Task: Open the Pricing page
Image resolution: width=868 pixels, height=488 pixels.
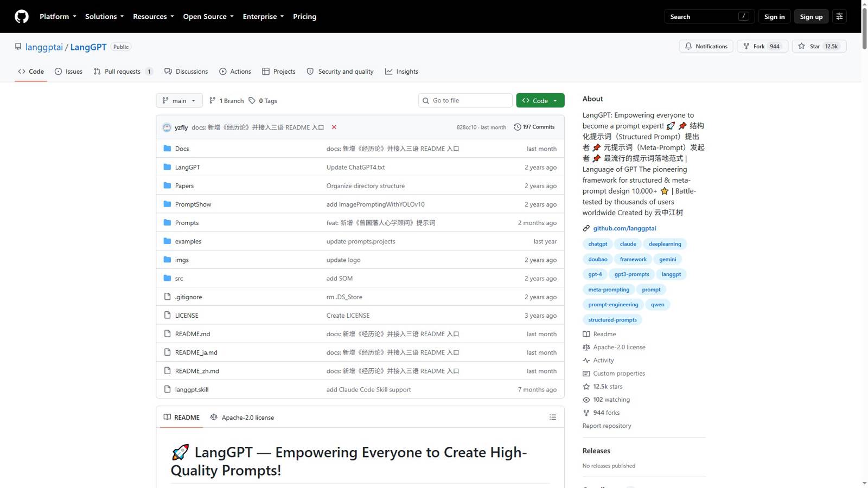Action: pos(304,16)
